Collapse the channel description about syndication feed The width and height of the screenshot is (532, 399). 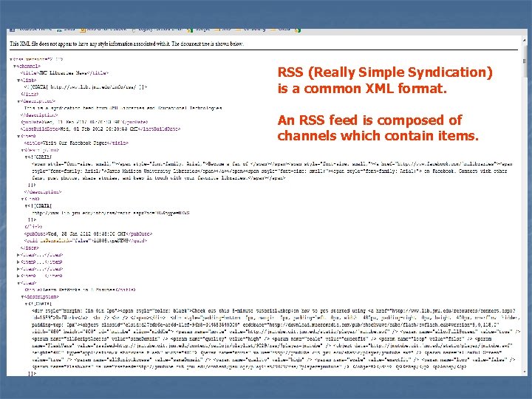18,101
